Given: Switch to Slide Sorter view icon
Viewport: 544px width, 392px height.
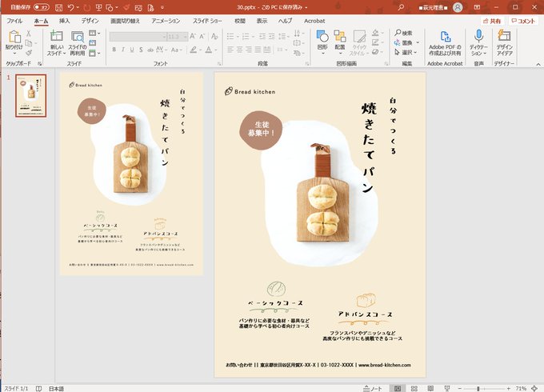Looking at the screenshot, I should pos(414,389).
